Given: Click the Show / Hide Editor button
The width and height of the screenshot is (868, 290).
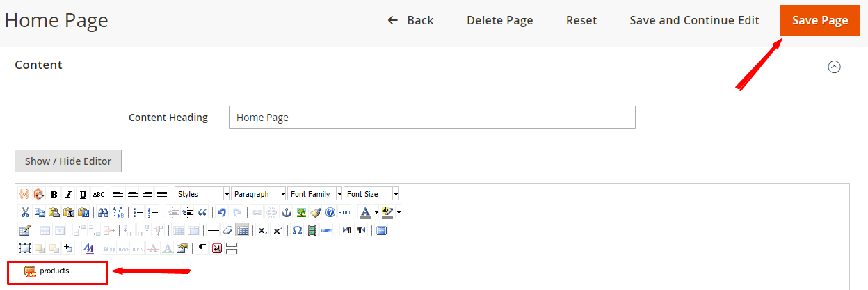Looking at the screenshot, I should tap(68, 161).
